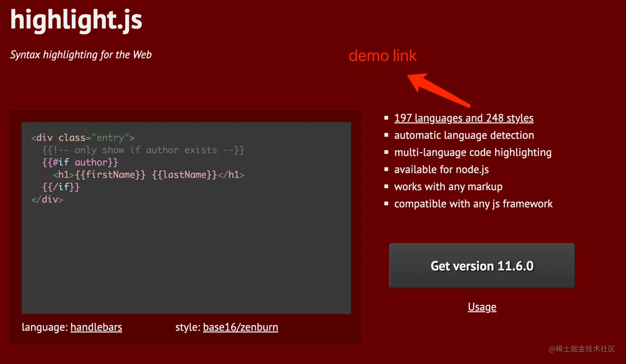Click the closing </div> code line
This screenshot has height=364, width=626.
click(47, 199)
